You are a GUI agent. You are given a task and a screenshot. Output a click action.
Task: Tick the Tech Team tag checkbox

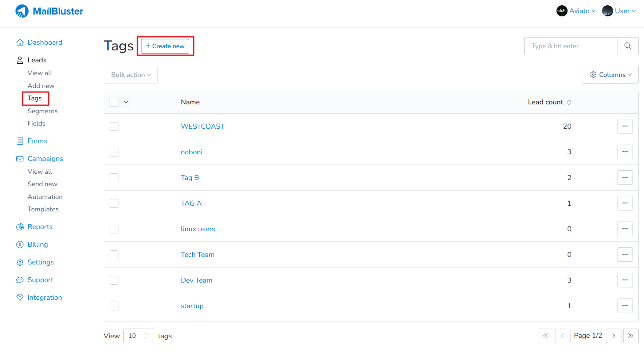(x=114, y=254)
